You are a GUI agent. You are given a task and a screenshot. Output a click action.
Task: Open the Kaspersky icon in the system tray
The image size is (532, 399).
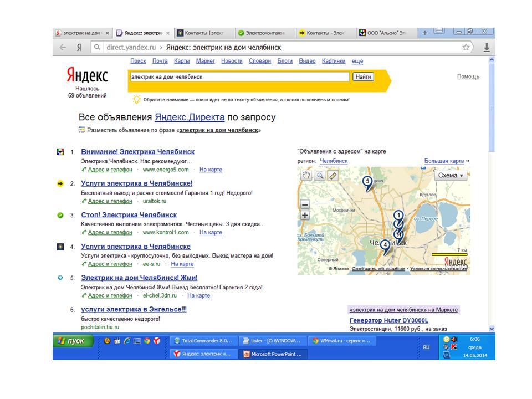(x=454, y=347)
